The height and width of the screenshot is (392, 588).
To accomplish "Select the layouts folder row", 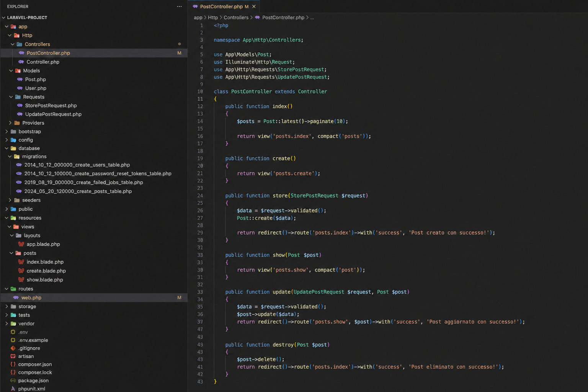I will (94, 235).
